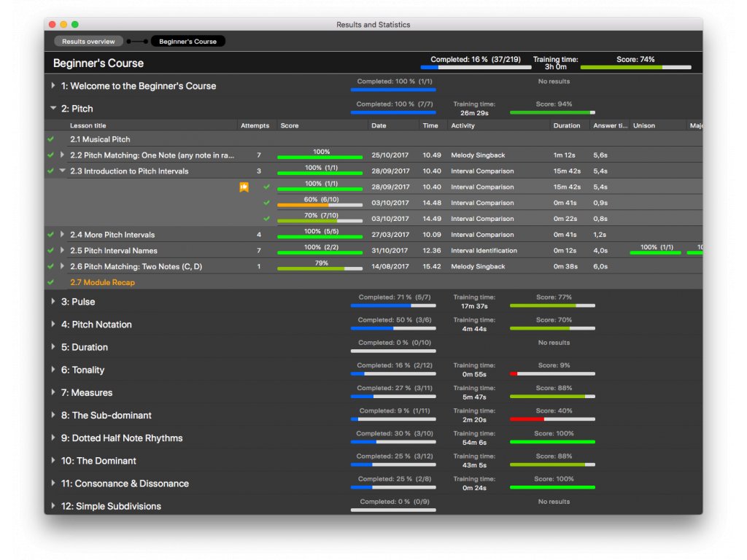Click green checkmark beside 2.6 Pitch Matching
The width and height of the screenshot is (747, 560).
coord(50,267)
